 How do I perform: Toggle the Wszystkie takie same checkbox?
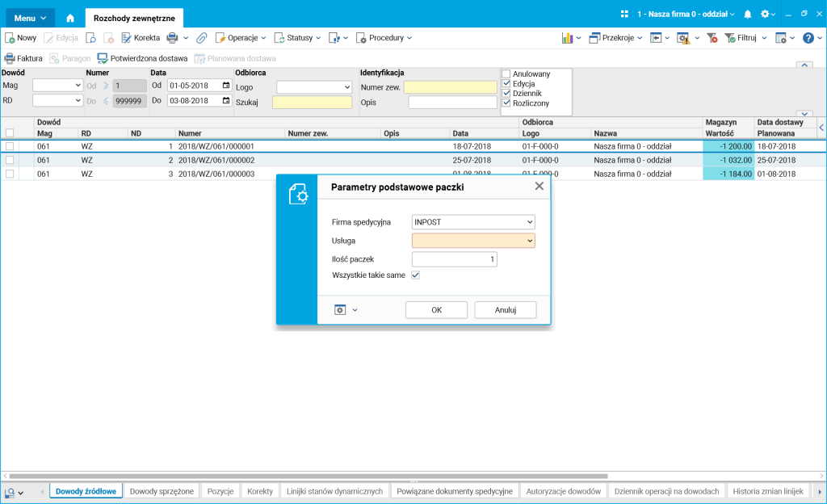click(x=416, y=275)
